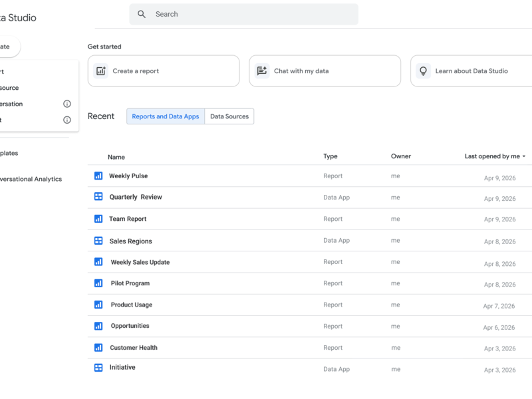
Task: Open Conversational Analytics in the sidebar
Action: [x=31, y=179]
